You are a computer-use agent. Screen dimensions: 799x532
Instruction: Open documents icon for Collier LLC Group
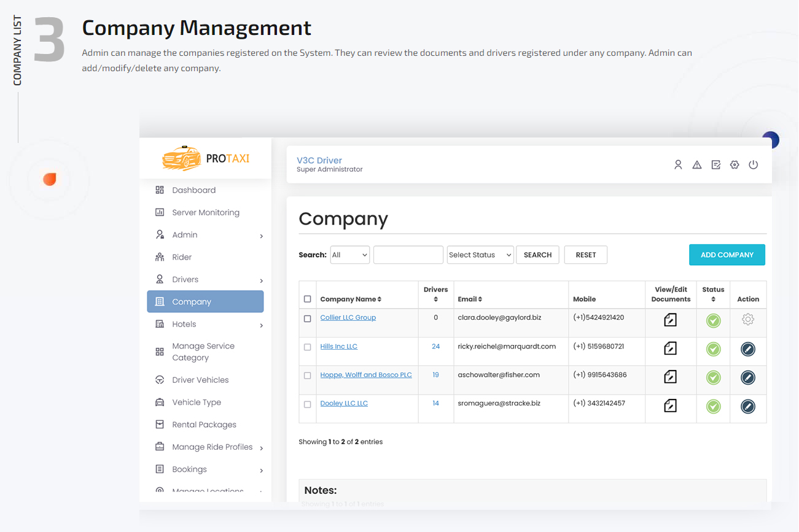(x=670, y=320)
